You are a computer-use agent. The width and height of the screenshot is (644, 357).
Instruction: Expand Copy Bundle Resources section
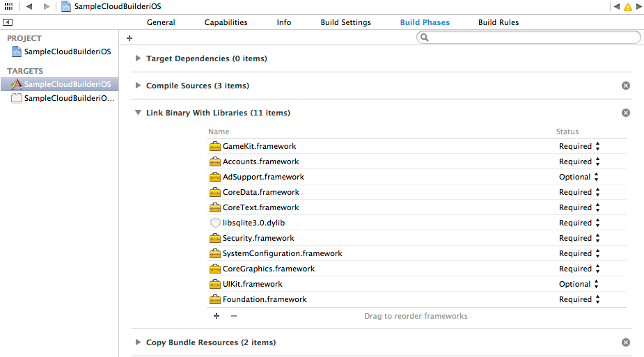(138, 342)
